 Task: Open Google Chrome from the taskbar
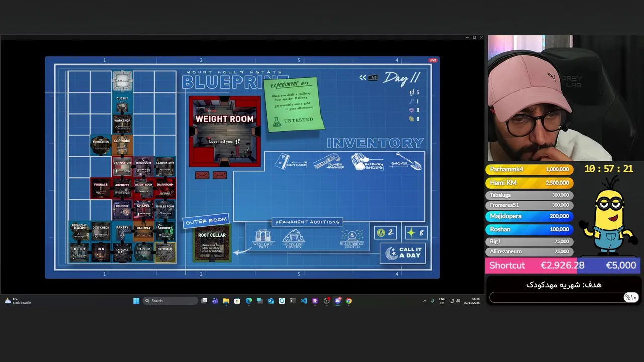349,301
